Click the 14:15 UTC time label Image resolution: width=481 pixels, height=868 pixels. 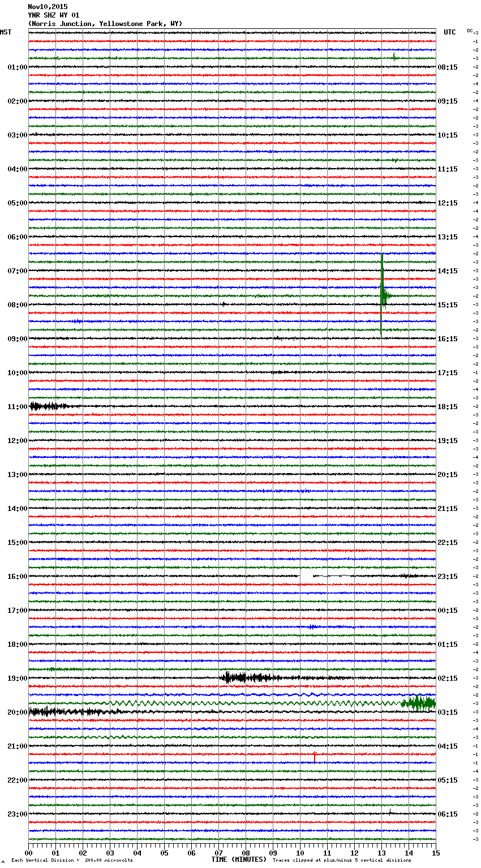point(448,271)
